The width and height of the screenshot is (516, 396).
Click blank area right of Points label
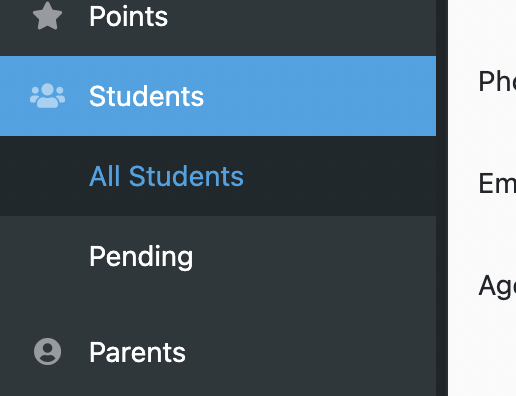coord(300,16)
